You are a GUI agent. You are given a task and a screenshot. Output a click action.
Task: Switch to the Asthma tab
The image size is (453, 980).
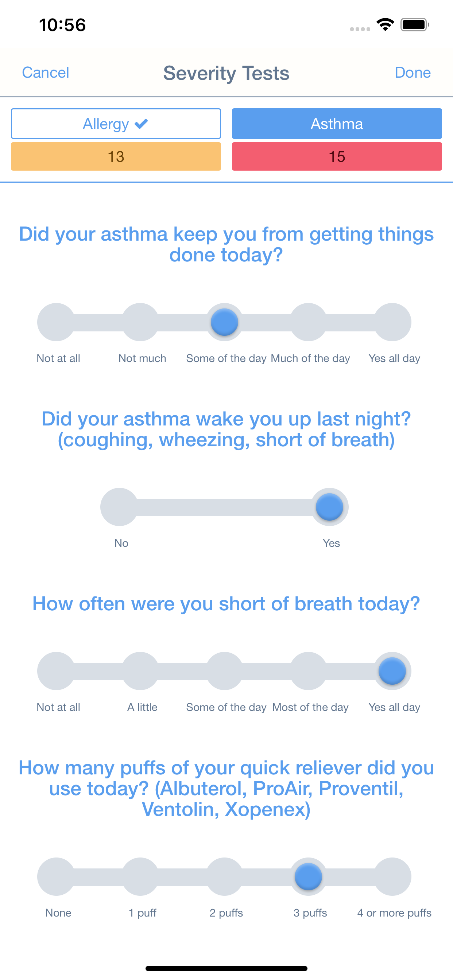tap(337, 124)
